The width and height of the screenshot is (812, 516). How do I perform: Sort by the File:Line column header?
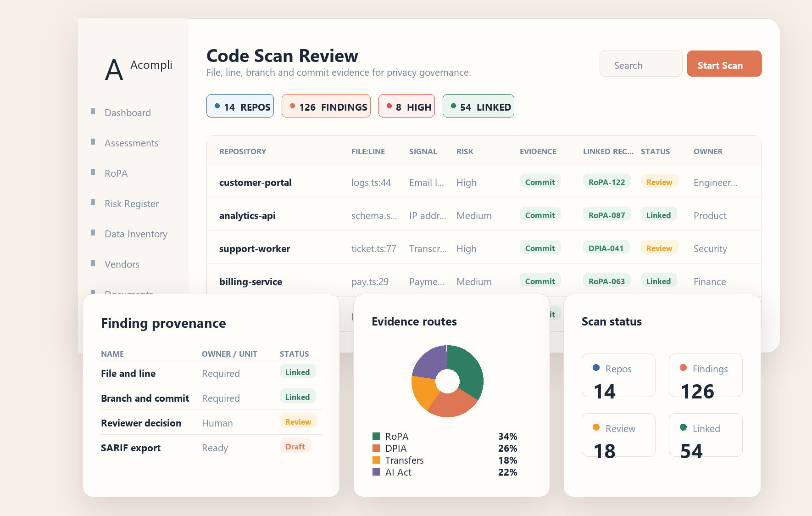[368, 151]
